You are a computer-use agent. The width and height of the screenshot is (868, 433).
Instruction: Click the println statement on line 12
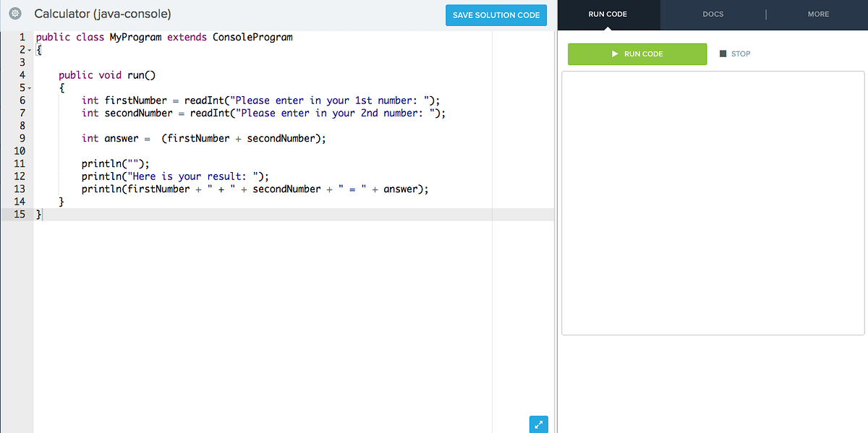(x=174, y=176)
